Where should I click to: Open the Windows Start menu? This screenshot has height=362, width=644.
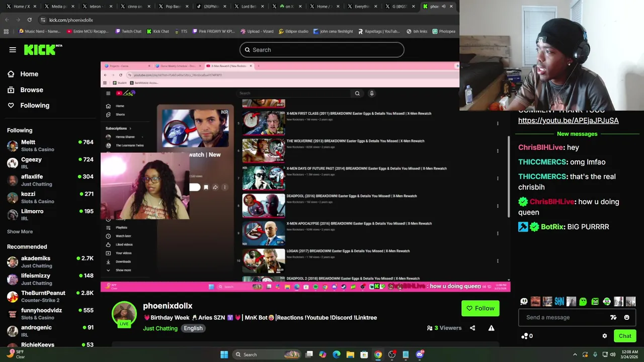click(x=224, y=354)
